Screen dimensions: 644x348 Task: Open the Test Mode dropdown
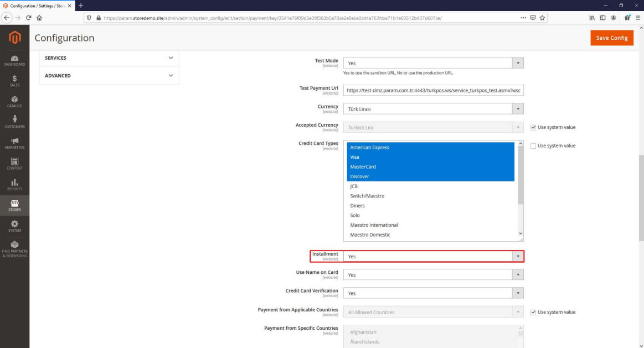[x=434, y=63]
